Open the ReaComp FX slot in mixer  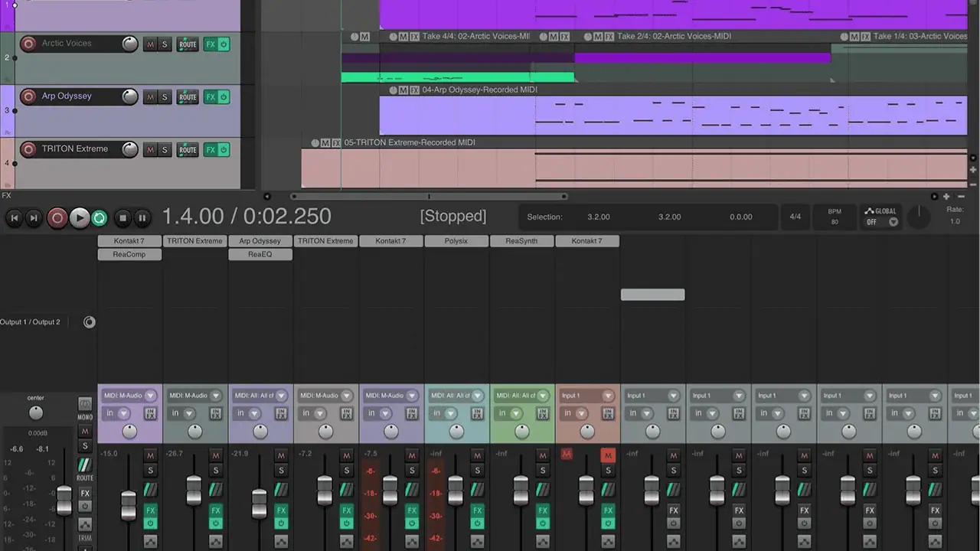pyautogui.click(x=129, y=254)
